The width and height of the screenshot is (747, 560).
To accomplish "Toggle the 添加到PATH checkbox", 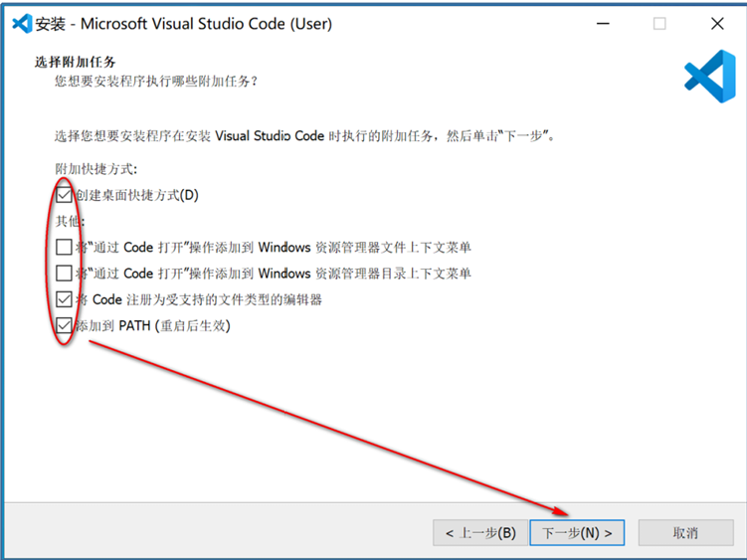I will pos(64,326).
